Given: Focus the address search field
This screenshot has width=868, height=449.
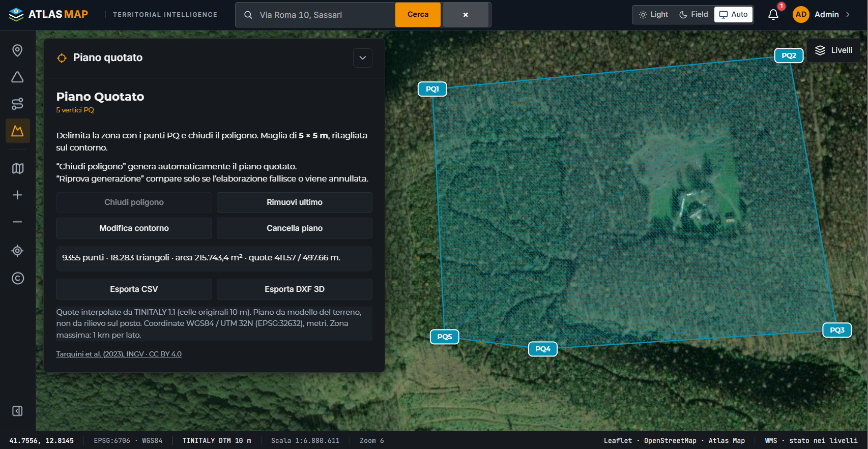Looking at the screenshot, I should point(326,15).
